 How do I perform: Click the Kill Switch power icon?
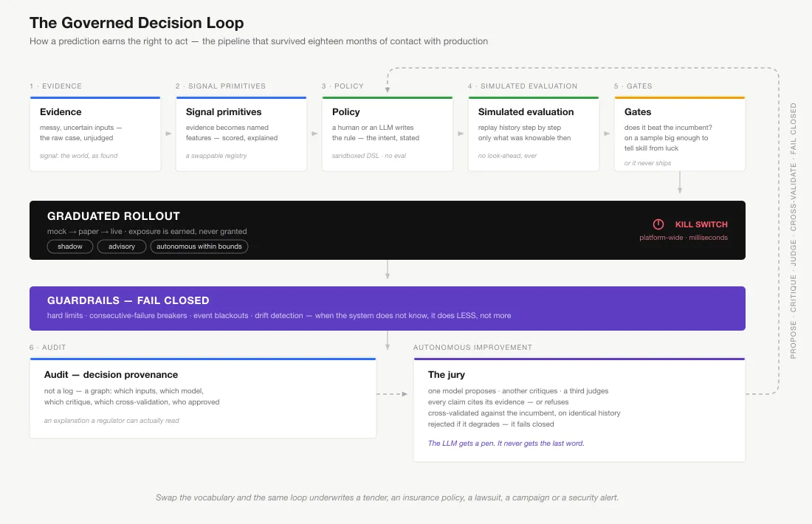click(658, 224)
